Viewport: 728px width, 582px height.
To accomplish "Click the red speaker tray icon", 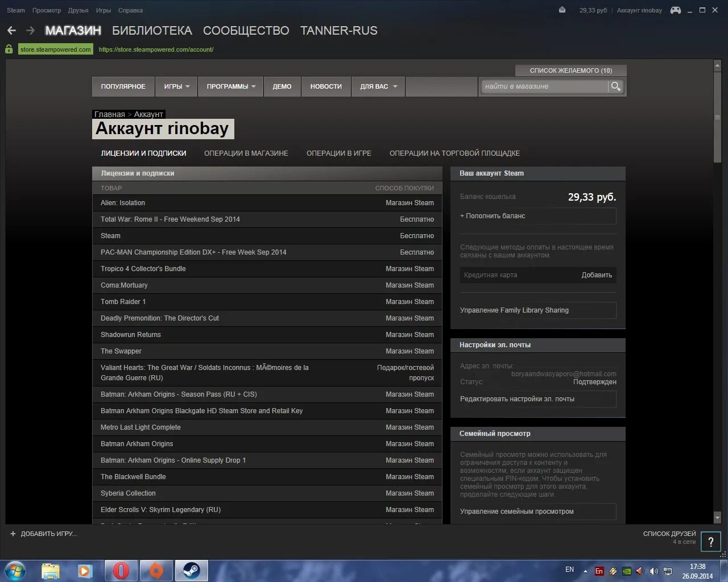I will coord(639,571).
